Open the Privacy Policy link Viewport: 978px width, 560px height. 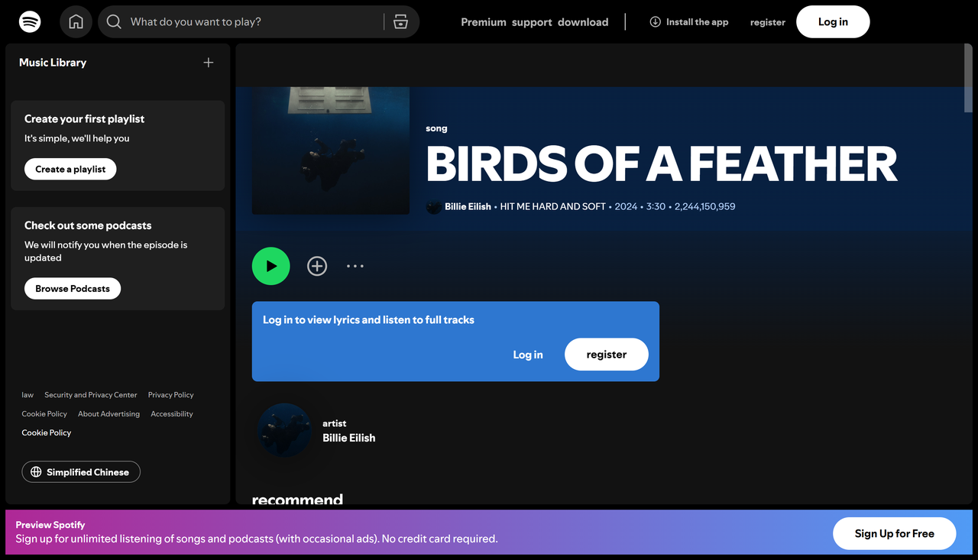tap(170, 394)
